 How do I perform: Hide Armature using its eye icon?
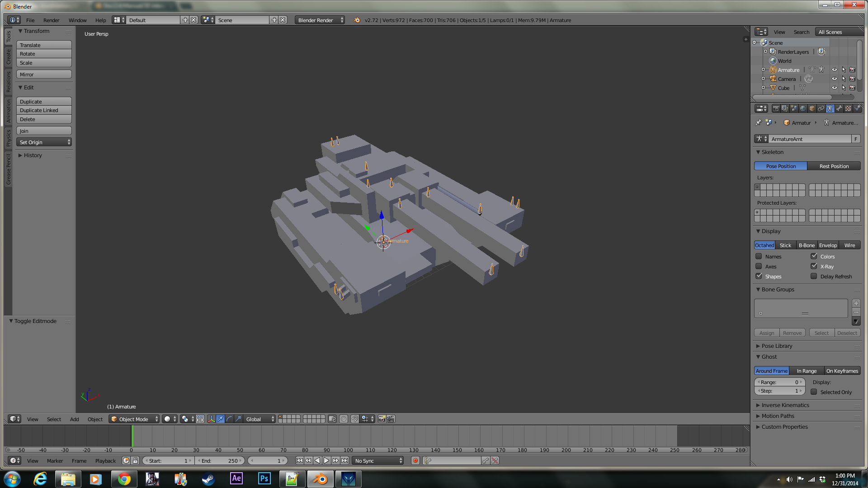pyautogui.click(x=835, y=70)
